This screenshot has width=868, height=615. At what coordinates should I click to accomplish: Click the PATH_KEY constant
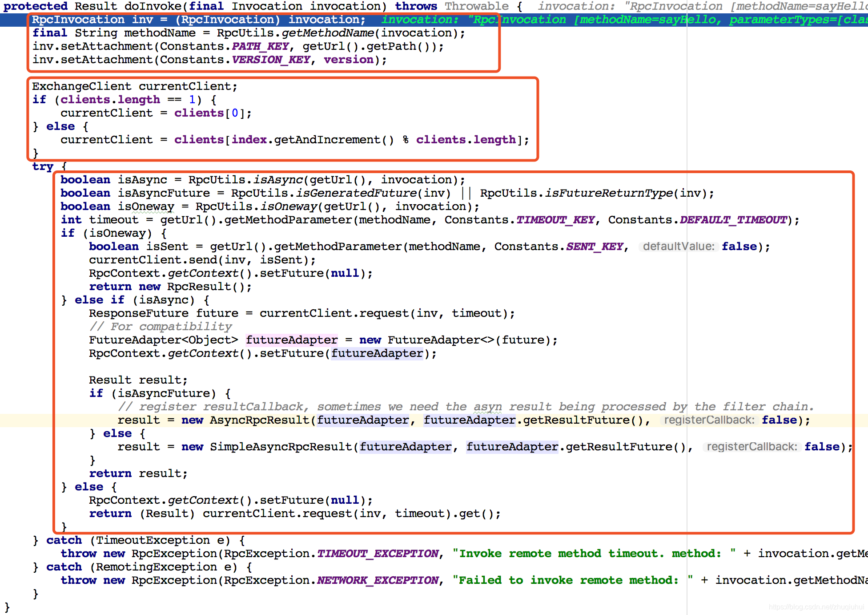point(260,46)
